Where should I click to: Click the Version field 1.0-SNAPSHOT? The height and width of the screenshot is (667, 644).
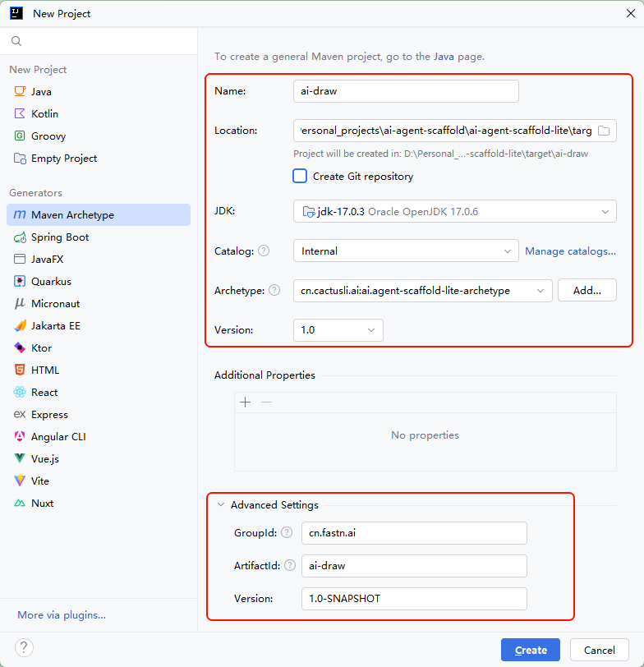(x=414, y=599)
